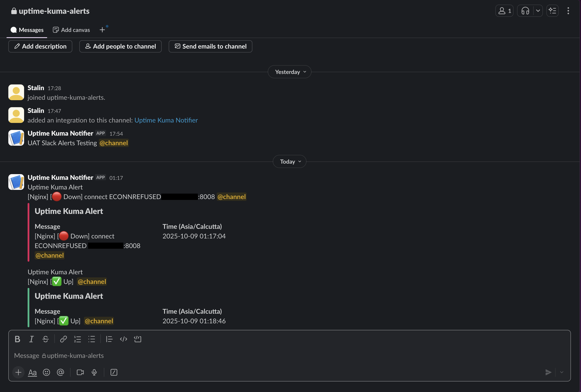Viewport: 581px width, 392px height.
Task: Open the emoji picker
Action: [46, 372]
